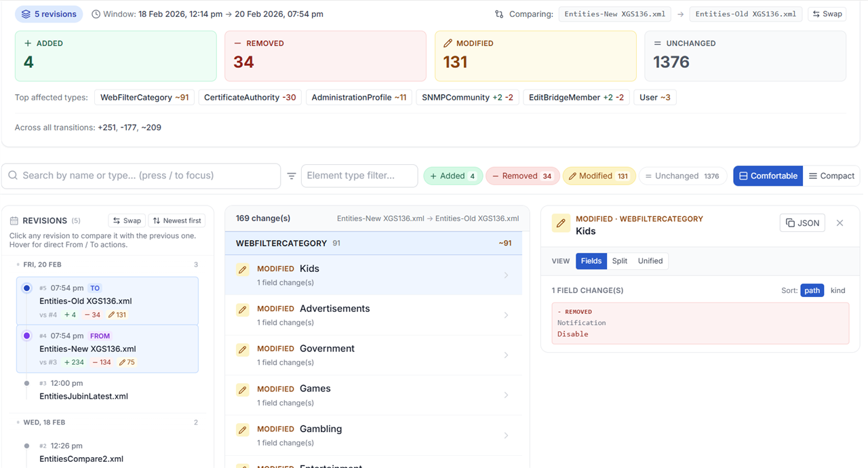Click the filter lines icon
The width and height of the screenshot is (868, 468).
292,176
